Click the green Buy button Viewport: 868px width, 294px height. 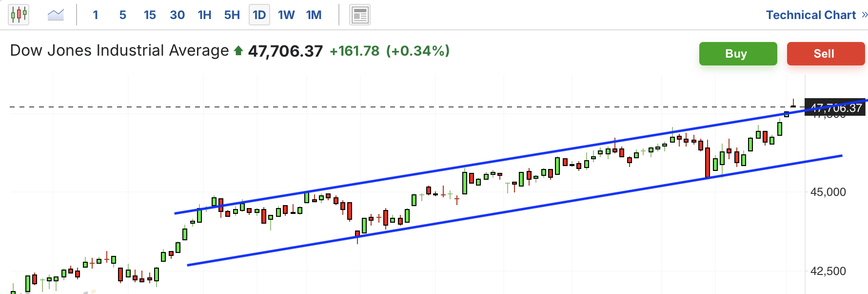point(738,54)
